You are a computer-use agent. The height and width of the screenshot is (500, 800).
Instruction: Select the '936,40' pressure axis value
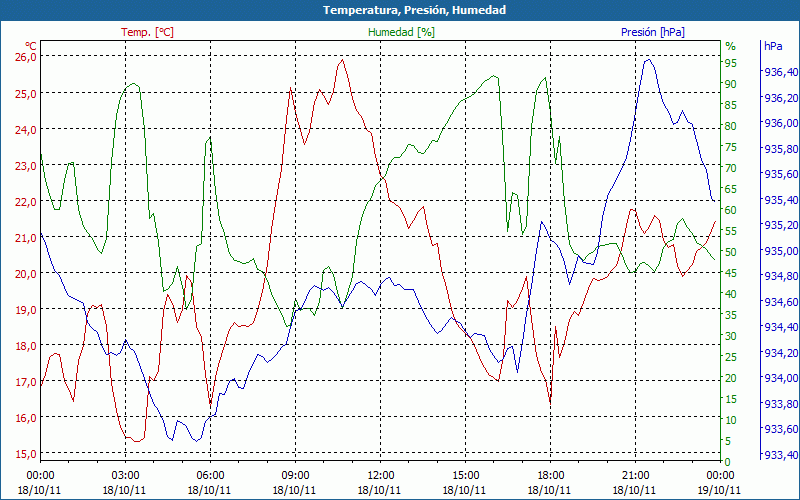pyautogui.click(x=781, y=72)
